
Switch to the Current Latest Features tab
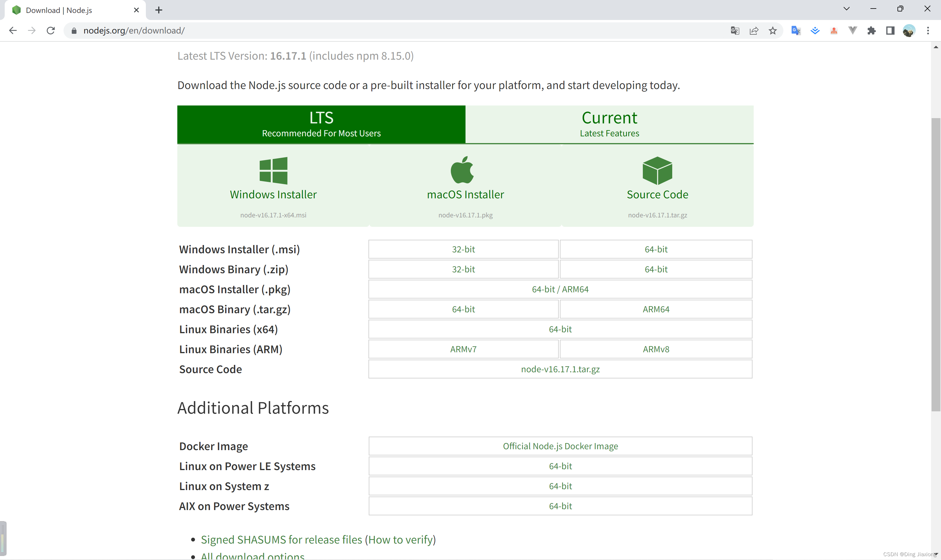[609, 124]
